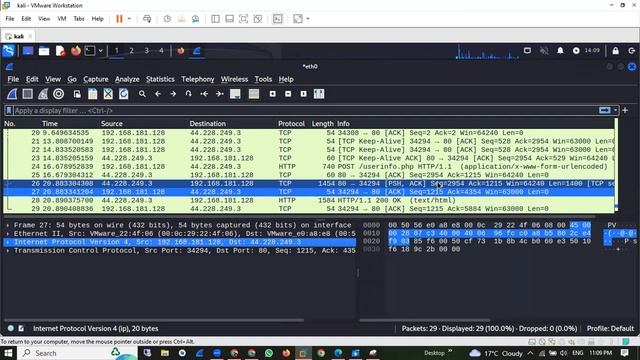
Task: Go forward in packet history arrow
Action: pyautogui.click(x=173, y=94)
